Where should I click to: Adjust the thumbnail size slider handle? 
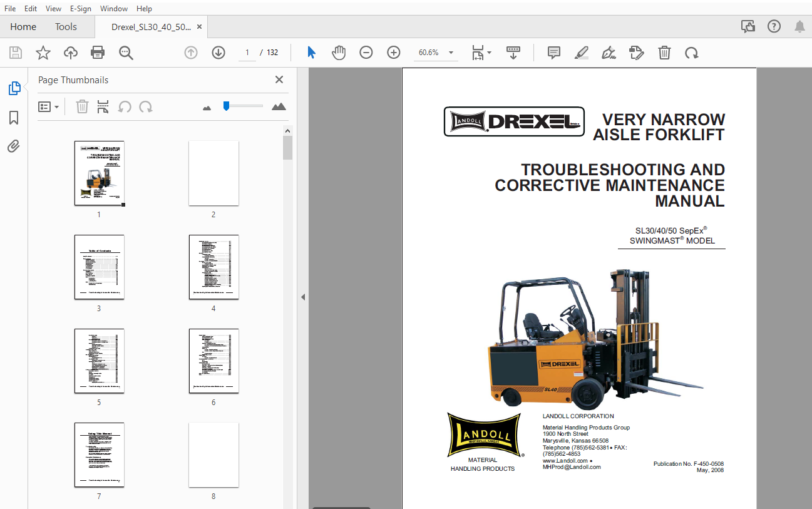click(226, 106)
